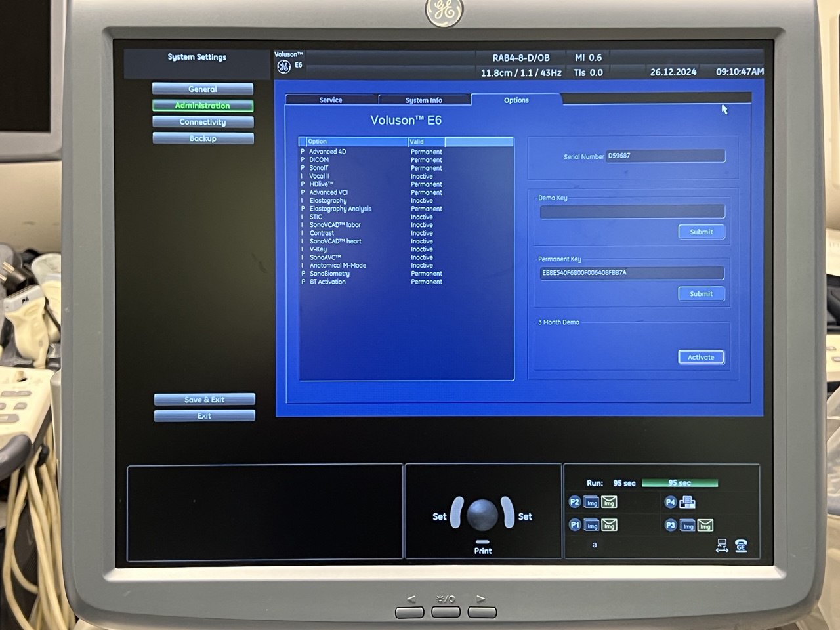
Task: Open the Connectivity settings section
Action: coord(203,122)
